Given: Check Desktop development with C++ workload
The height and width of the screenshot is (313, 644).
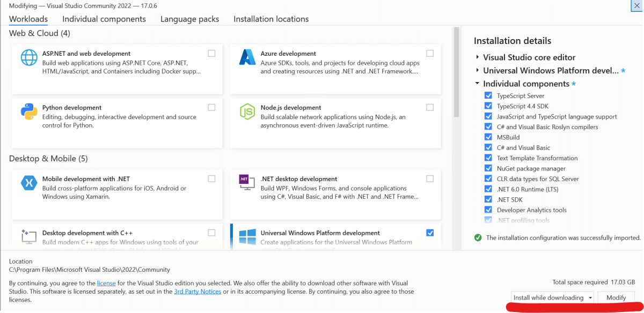Looking at the screenshot, I should coord(211,233).
